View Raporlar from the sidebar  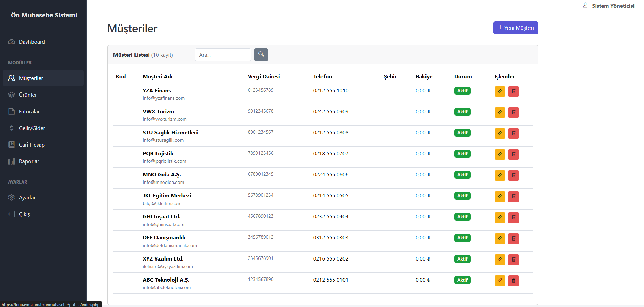click(43, 161)
